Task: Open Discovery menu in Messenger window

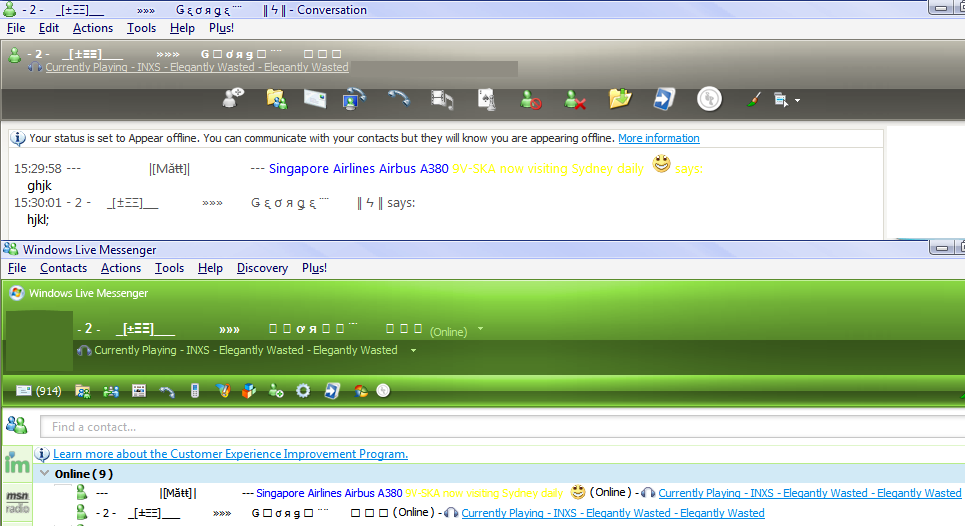Action: (x=262, y=268)
